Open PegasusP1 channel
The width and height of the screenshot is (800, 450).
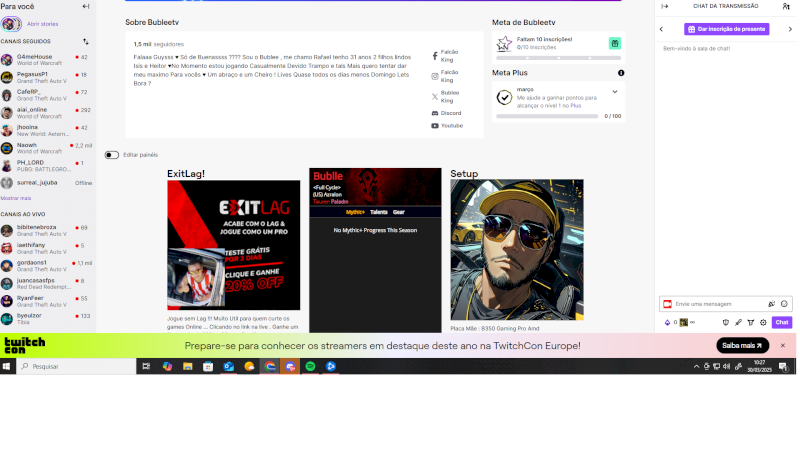[x=47, y=78]
